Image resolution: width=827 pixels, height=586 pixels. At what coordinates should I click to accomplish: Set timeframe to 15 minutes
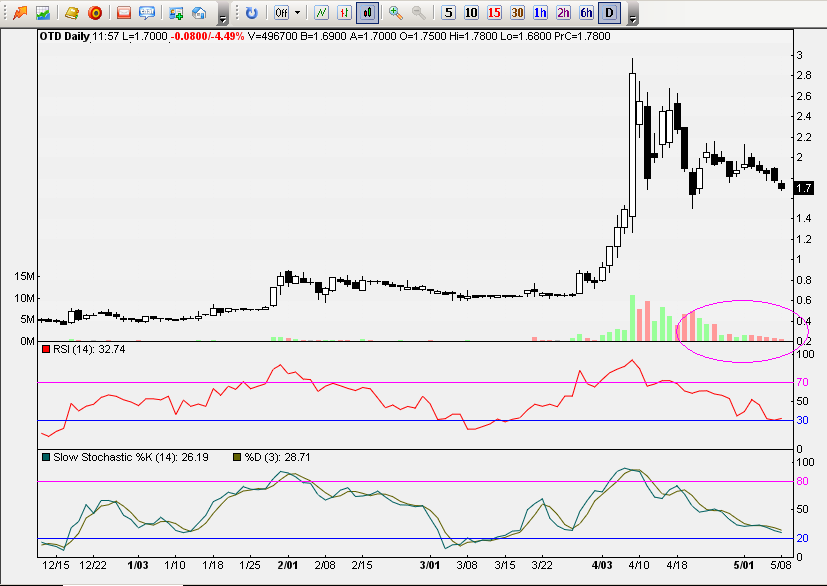click(x=494, y=13)
